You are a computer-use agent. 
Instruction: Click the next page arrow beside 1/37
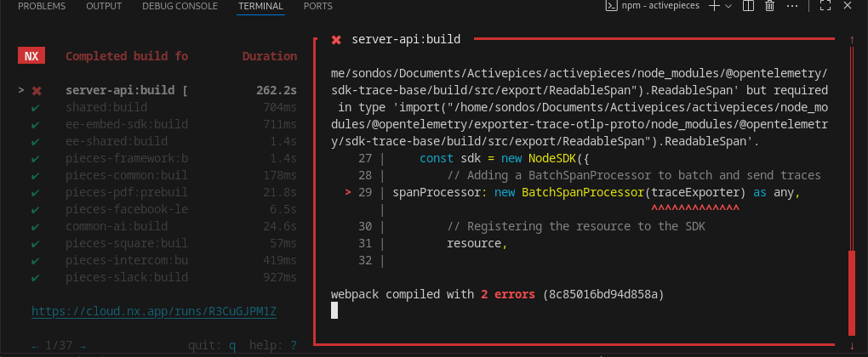click(82, 346)
